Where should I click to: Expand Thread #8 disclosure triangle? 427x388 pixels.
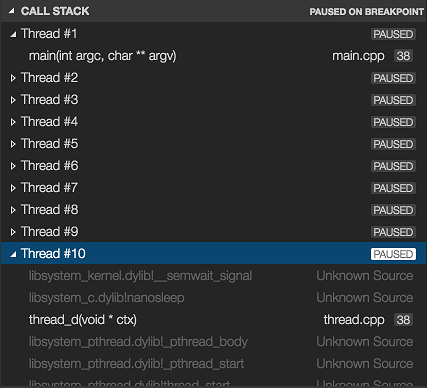tap(13, 210)
